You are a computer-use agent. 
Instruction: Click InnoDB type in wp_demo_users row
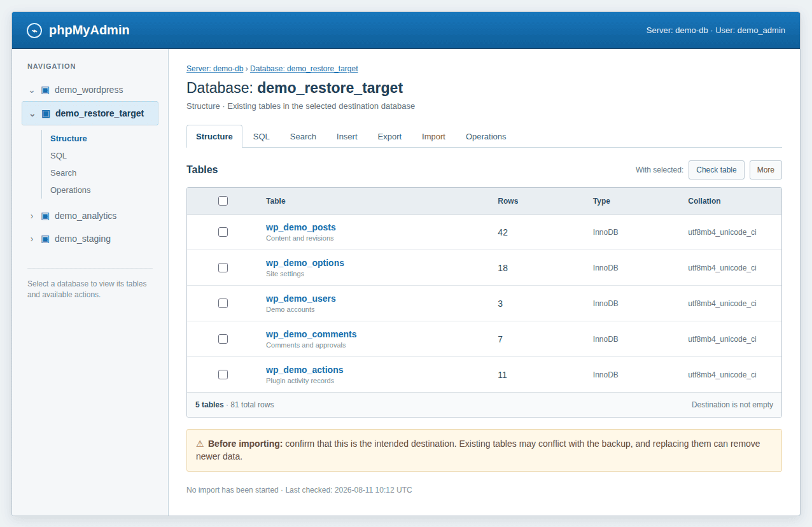pyautogui.click(x=606, y=304)
